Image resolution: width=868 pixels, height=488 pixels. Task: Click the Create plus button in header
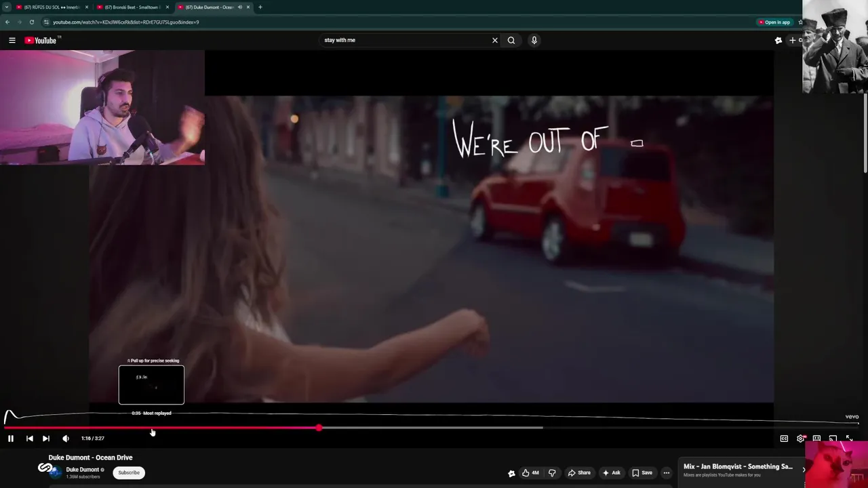click(794, 41)
